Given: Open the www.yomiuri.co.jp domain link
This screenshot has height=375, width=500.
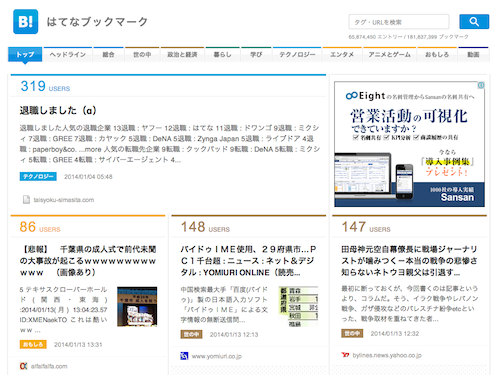Looking at the screenshot, I should pyautogui.click(x=217, y=356).
